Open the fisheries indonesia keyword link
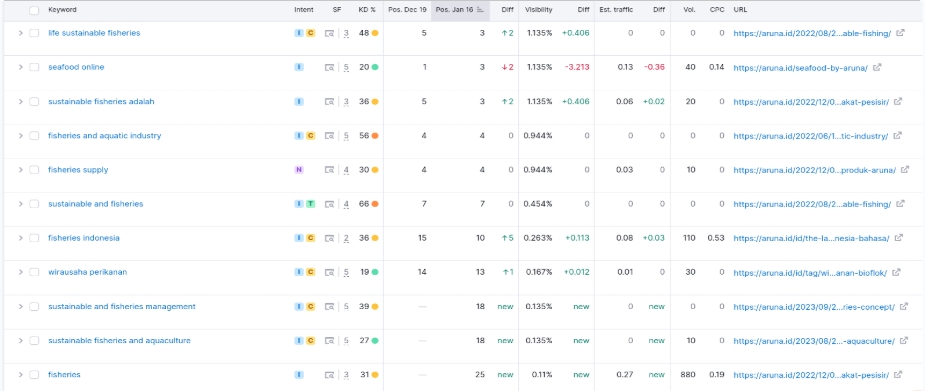This screenshot has width=925, height=391. tap(84, 238)
